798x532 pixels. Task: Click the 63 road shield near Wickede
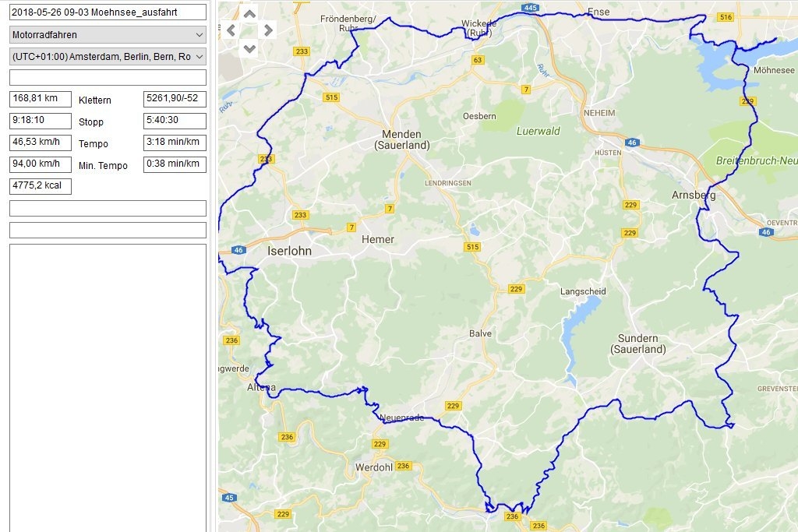[x=478, y=60]
